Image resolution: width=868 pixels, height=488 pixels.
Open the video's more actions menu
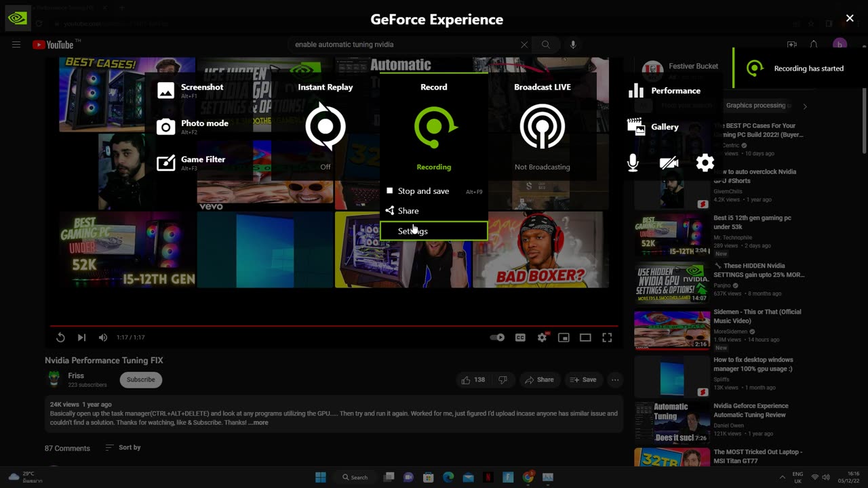pos(615,380)
